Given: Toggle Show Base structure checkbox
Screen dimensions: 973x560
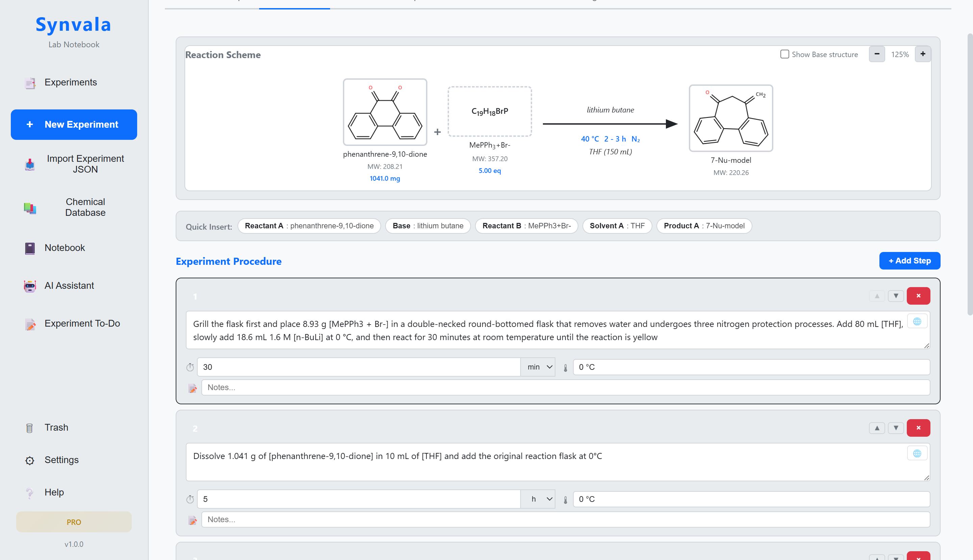Looking at the screenshot, I should pyautogui.click(x=784, y=54).
